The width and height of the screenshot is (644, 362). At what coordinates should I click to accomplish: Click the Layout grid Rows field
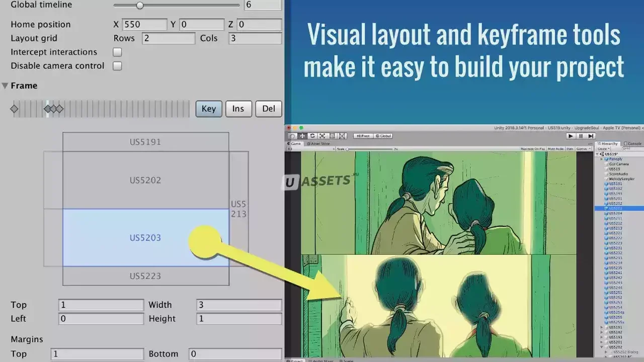pos(169,38)
